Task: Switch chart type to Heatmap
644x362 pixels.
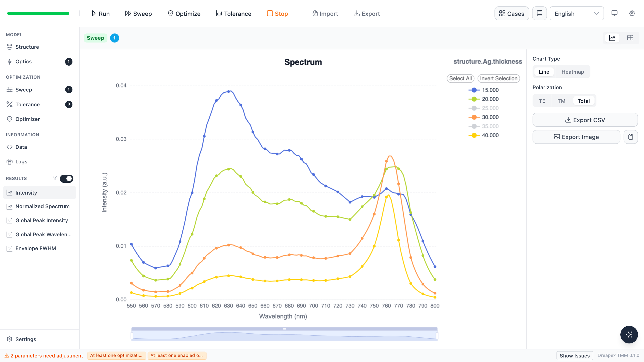Action: point(573,72)
